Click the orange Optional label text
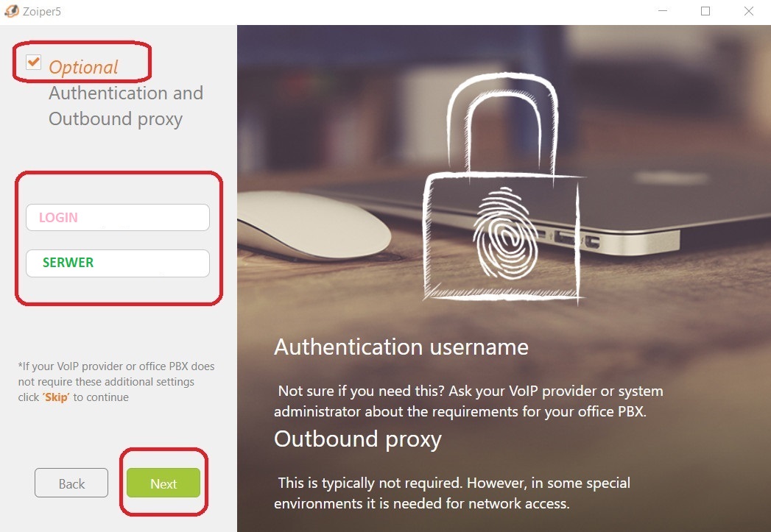Viewport: 771px width, 532px height. click(x=84, y=67)
